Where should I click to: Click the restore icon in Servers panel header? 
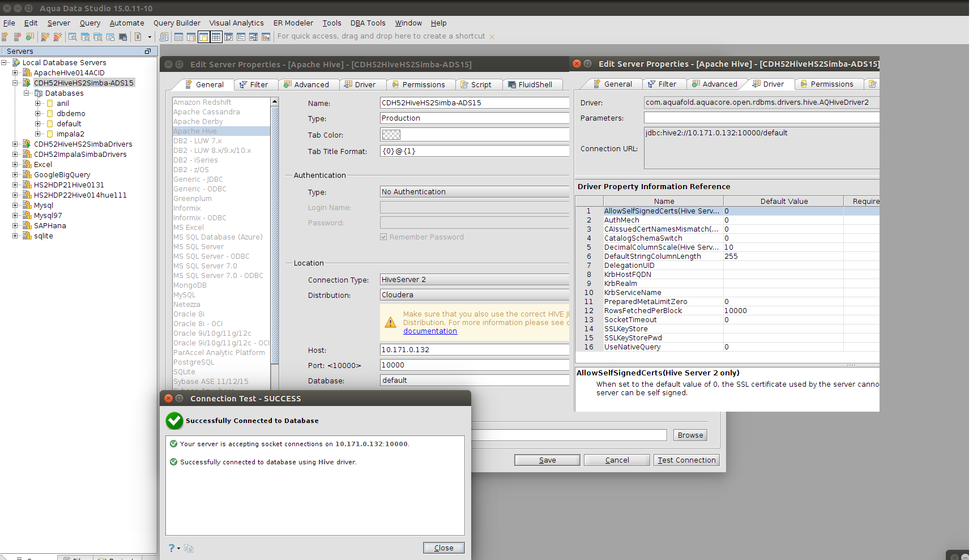pos(148,51)
